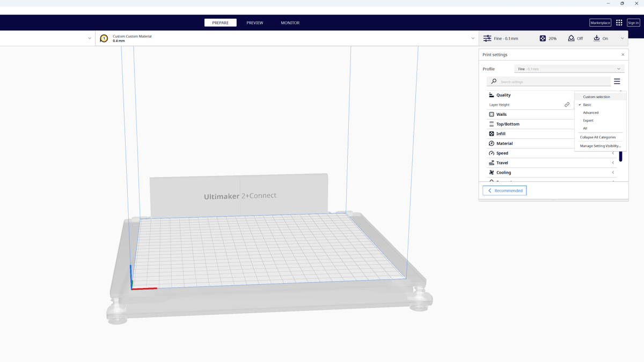Open Manage Setting Visibility
Screen dimensions: 644x362
[x=600, y=146]
